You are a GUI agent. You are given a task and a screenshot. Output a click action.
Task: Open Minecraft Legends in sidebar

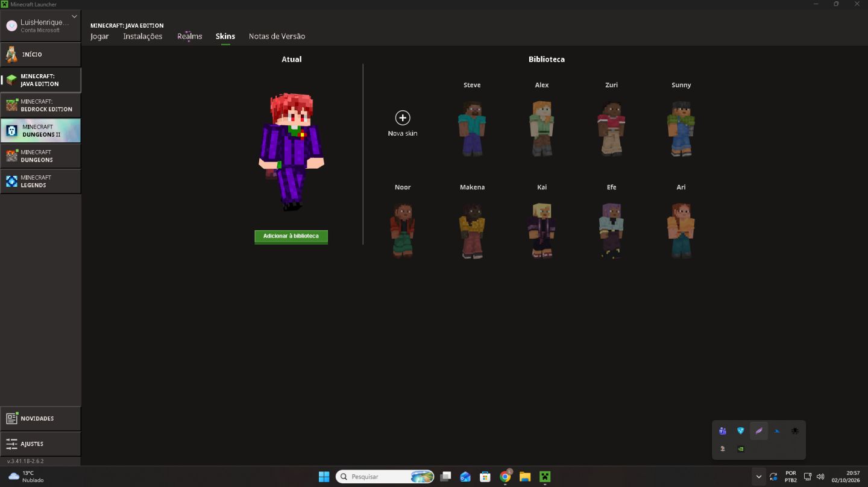click(40, 181)
